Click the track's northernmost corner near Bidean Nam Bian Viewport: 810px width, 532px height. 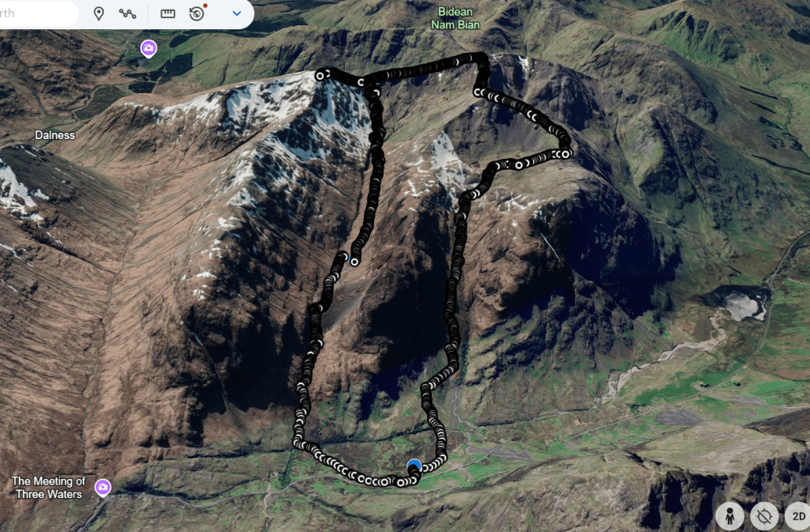479,58
